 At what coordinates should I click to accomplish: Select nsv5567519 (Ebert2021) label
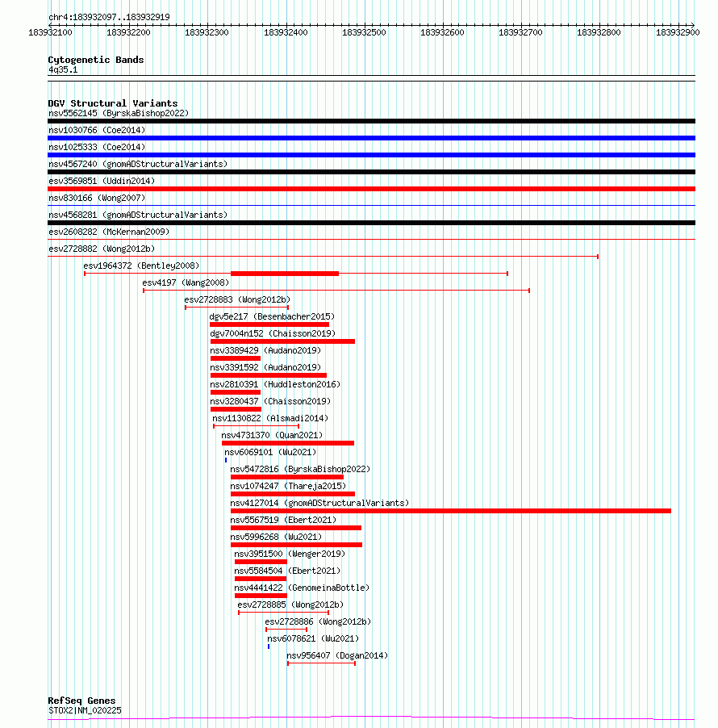[283, 520]
